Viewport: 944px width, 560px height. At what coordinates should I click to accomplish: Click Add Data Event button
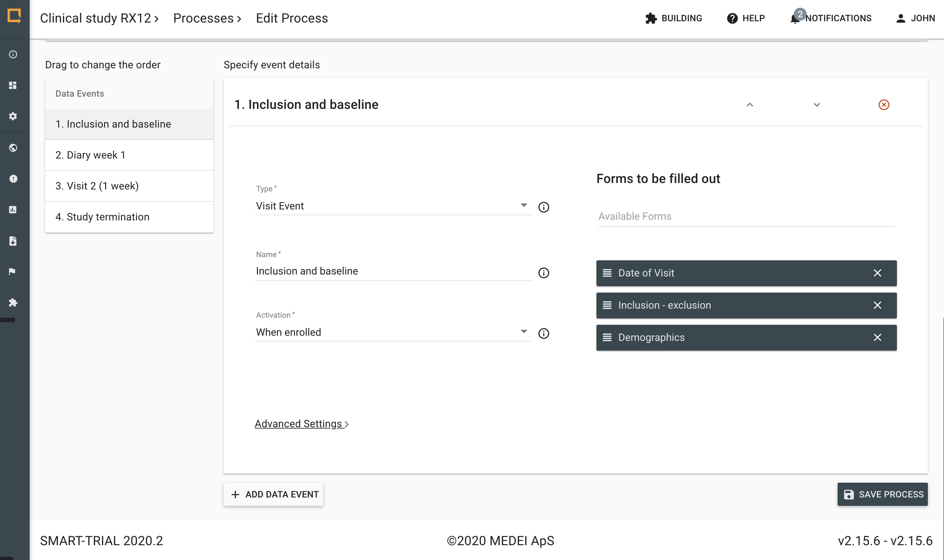pyautogui.click(x=273, y=494)
